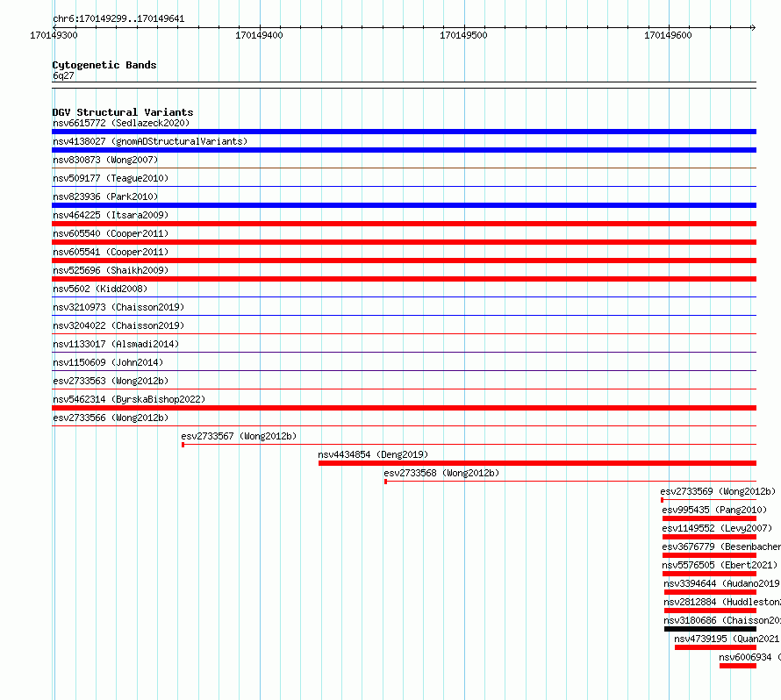Image resolution: width=781 pixels, height=700 pixels.
Task: Click the chr6:170149299..170149641 region label
Action: (118, 19)
